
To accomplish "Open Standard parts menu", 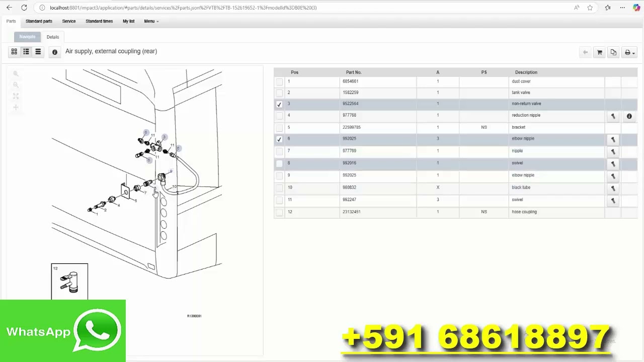I will (39, 21).
